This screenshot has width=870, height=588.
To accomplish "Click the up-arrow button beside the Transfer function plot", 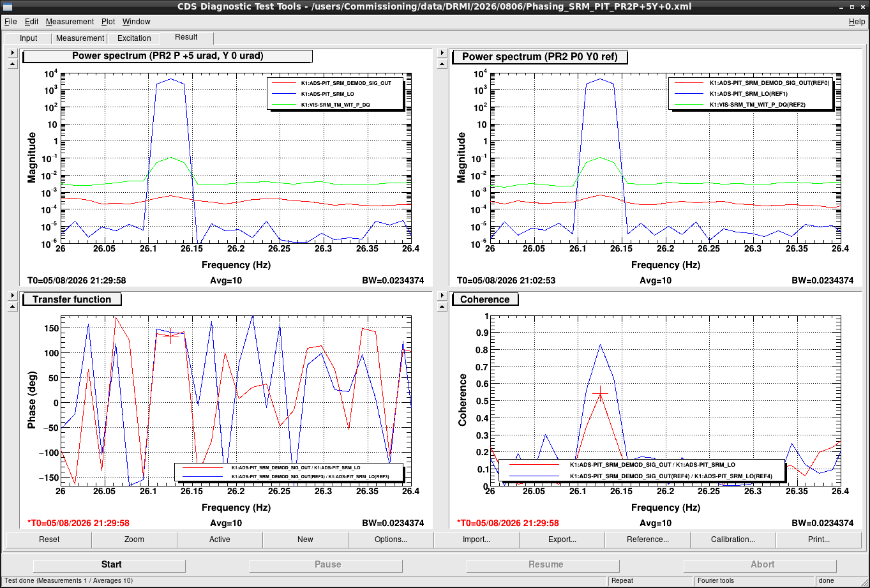I will (12, 307).
